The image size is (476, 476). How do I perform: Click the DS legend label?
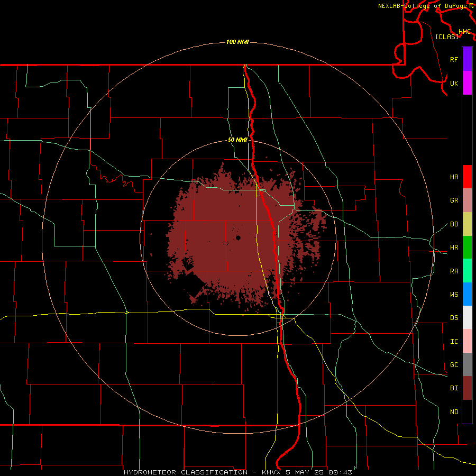(x=454, y=318)
